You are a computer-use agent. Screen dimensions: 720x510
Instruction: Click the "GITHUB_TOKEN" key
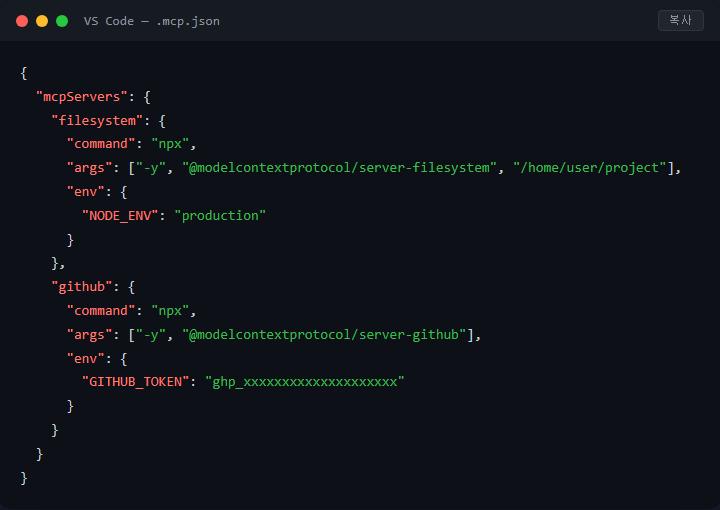[x=135, y=382]
